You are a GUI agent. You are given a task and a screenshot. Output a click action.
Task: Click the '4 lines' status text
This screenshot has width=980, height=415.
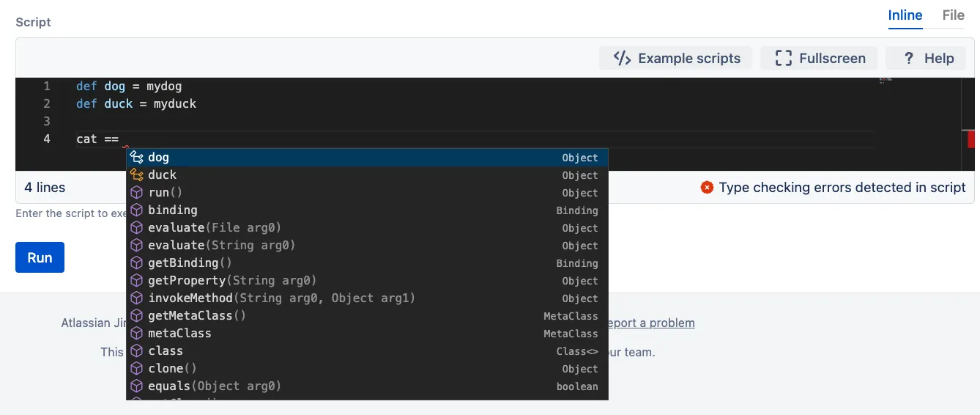pos(45,188)
